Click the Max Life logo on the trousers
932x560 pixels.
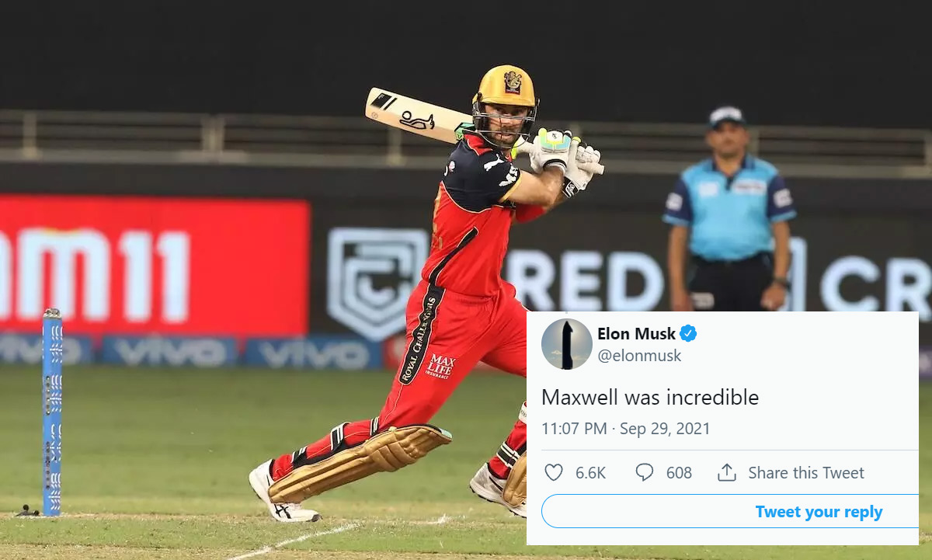[440, 366]
